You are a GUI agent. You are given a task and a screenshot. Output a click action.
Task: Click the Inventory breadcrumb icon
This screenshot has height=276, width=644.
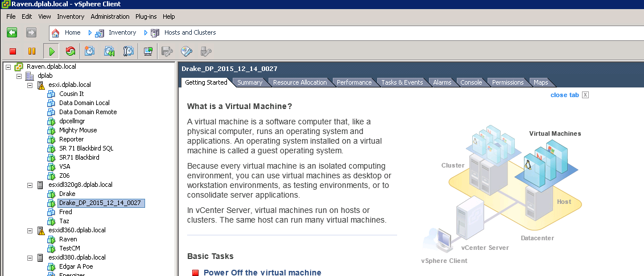coord(100,33)
